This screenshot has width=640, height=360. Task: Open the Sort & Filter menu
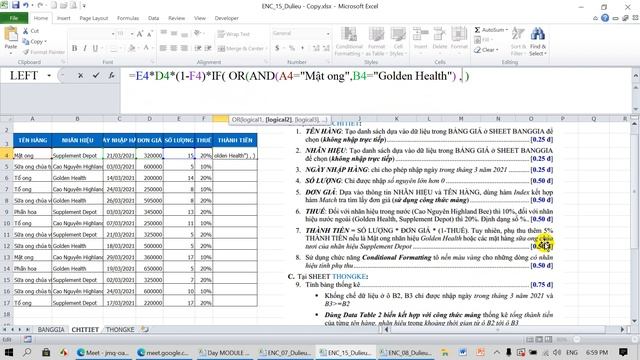pyautogui.click(x=518, y=41)
